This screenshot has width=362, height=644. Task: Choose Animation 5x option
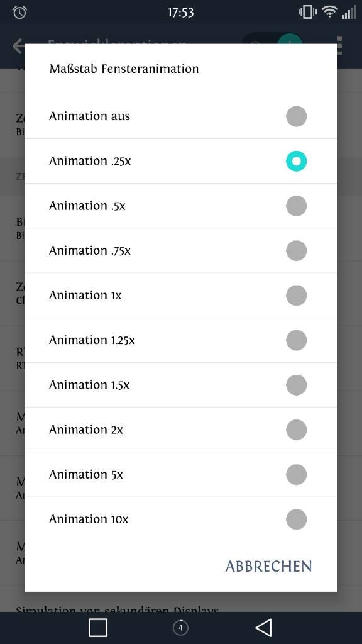(x=181, y=474)
